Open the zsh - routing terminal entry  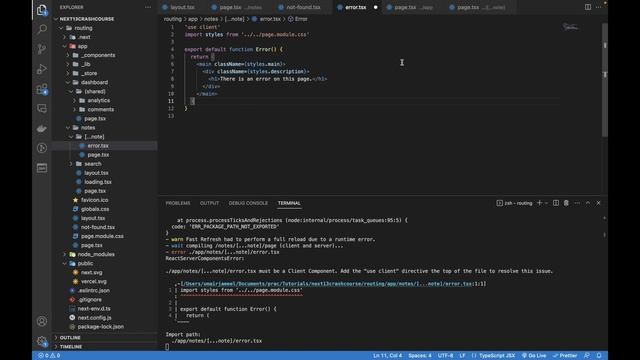click(514, 203)
